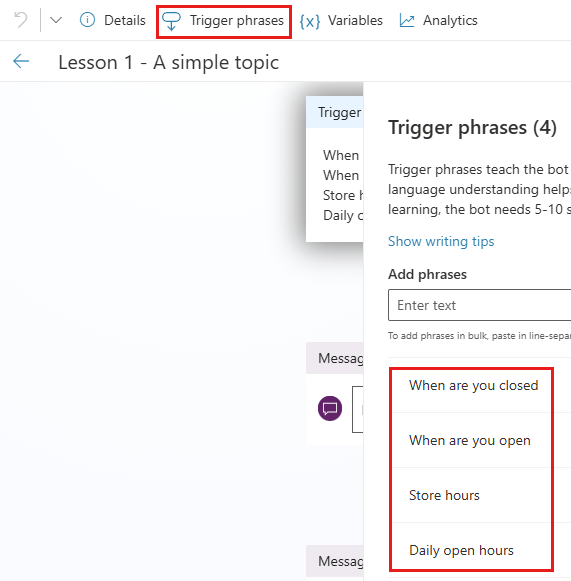Click 'Daily' line in canvas Trigger node
Viewport: 571px width, 581px height.
click(343, 215)
